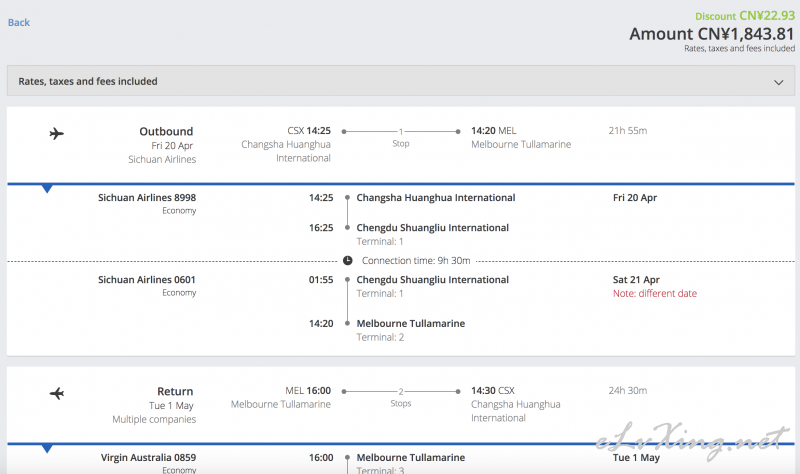
Task: Click the Amount CN¥1,843.81 total
Action: (x=712, y=34)
